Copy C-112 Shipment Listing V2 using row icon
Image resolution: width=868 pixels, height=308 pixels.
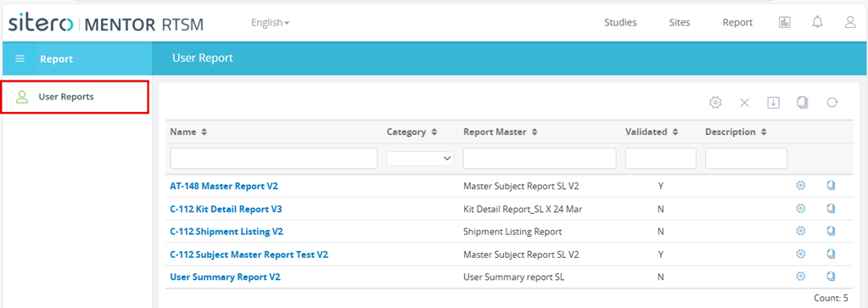[x=831, y=231]
